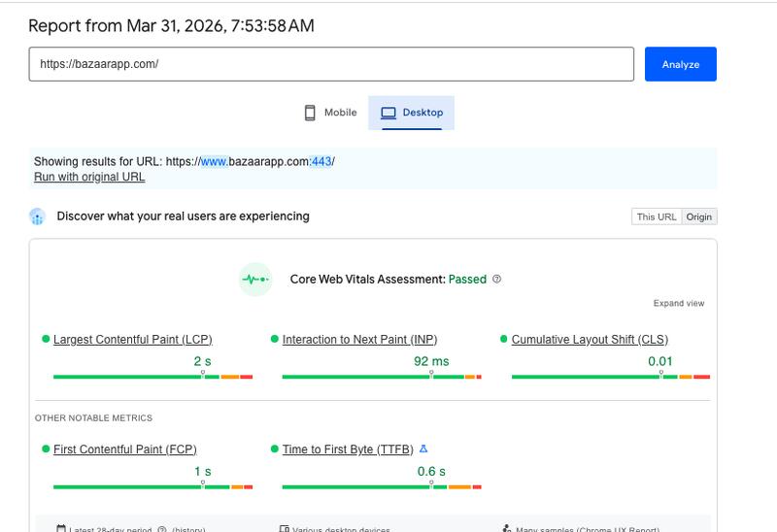
Task: Click green status dot beside FCP
Action: pyautogui.click(x=46, y=449)
